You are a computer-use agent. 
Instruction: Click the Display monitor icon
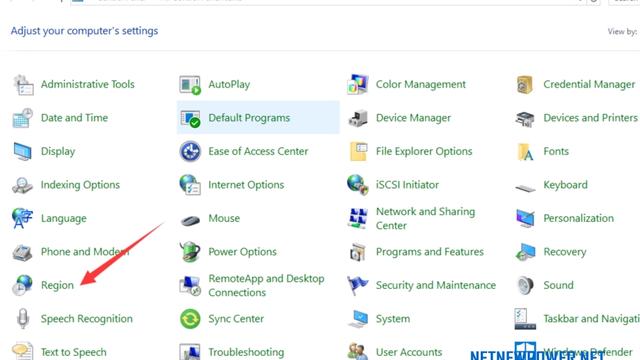pos(22,151)
